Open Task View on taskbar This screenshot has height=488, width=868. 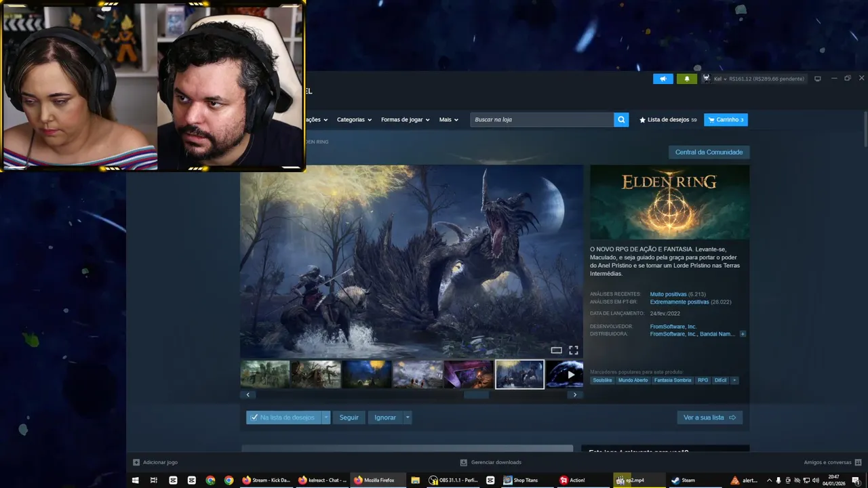154,480
